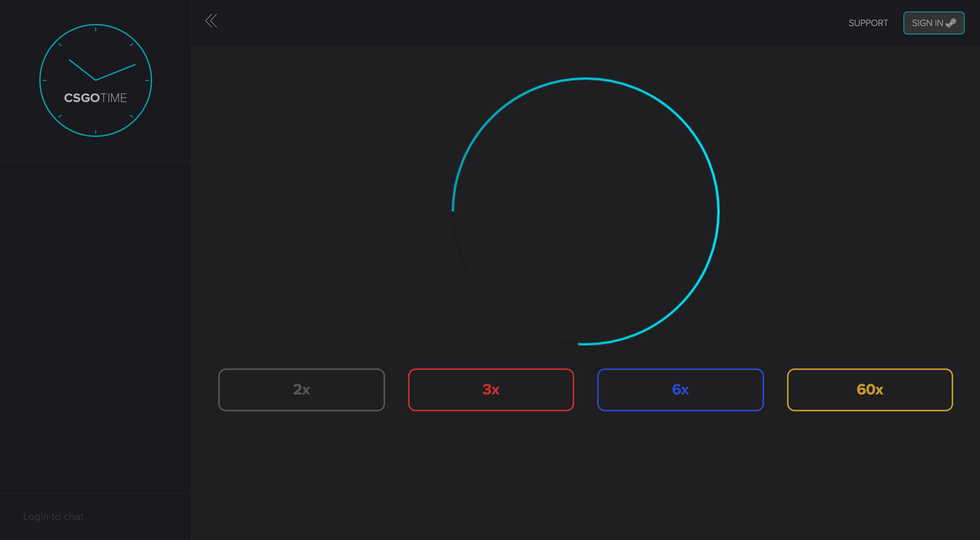This screenshot has height=540, width=980.
Task: Click the long minute hand on logo clock
Action: pos(116,72)
